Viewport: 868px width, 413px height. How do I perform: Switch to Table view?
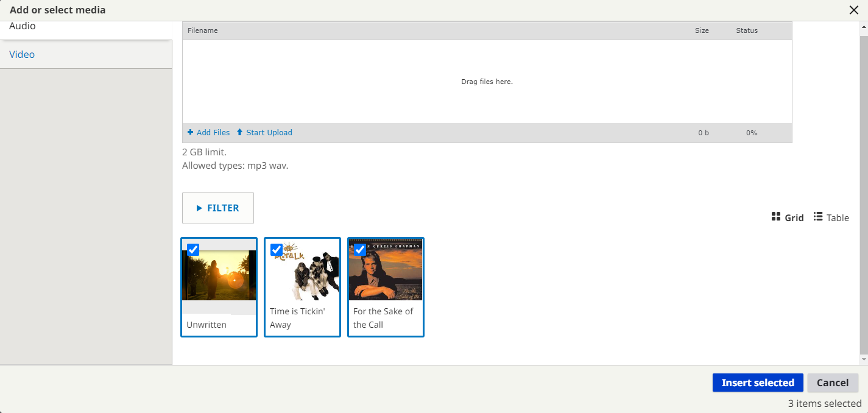[831, 217]
